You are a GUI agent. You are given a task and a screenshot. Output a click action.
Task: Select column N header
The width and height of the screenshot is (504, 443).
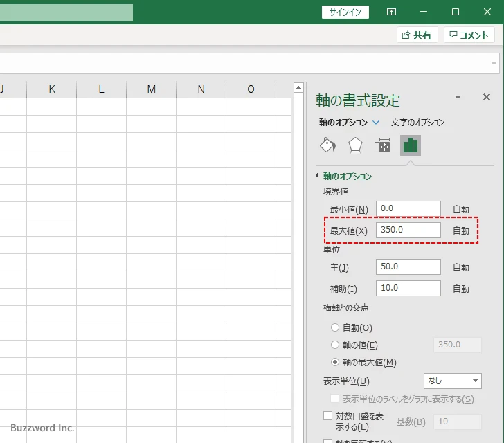201,89
